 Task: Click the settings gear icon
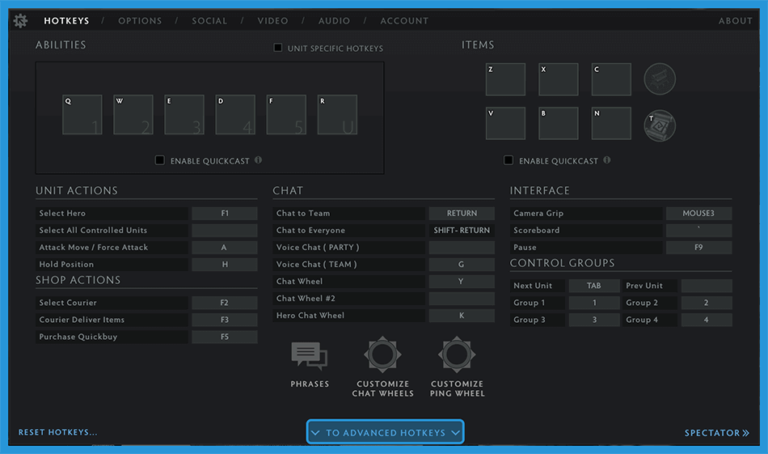(21, 21)
